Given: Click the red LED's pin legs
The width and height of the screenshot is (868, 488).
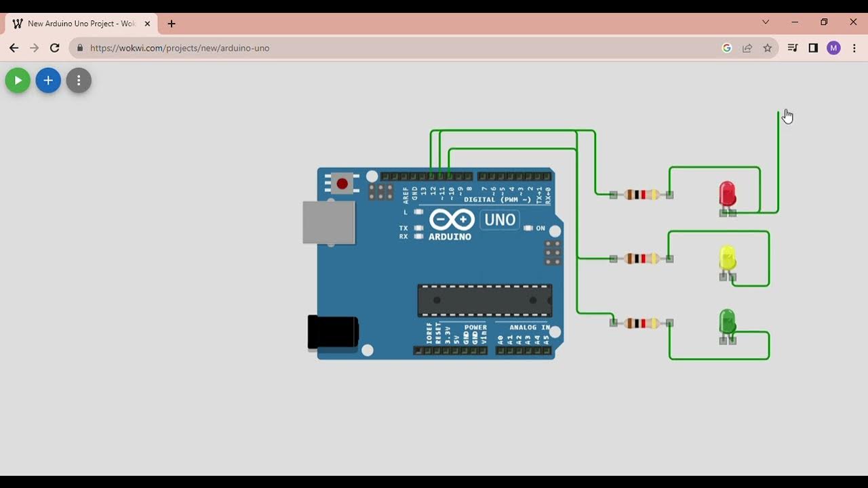Looking at the screenshot, I should (x=728, y=212).
